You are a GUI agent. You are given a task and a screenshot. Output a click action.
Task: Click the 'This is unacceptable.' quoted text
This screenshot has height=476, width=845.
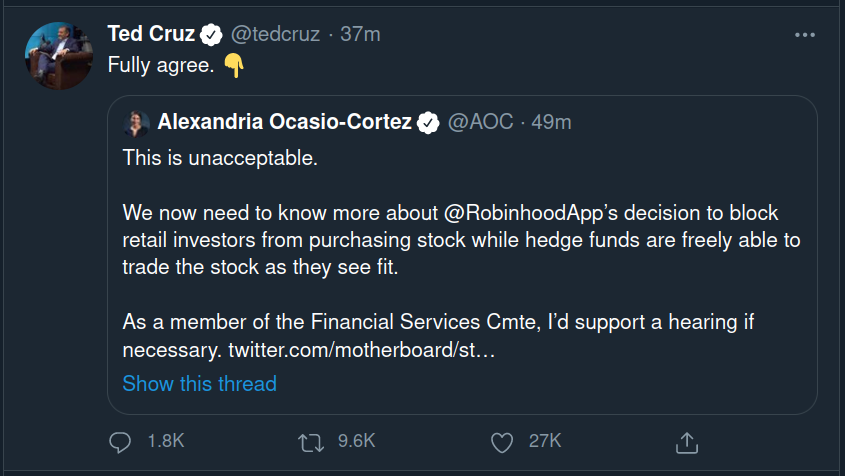tap(219, 158)
